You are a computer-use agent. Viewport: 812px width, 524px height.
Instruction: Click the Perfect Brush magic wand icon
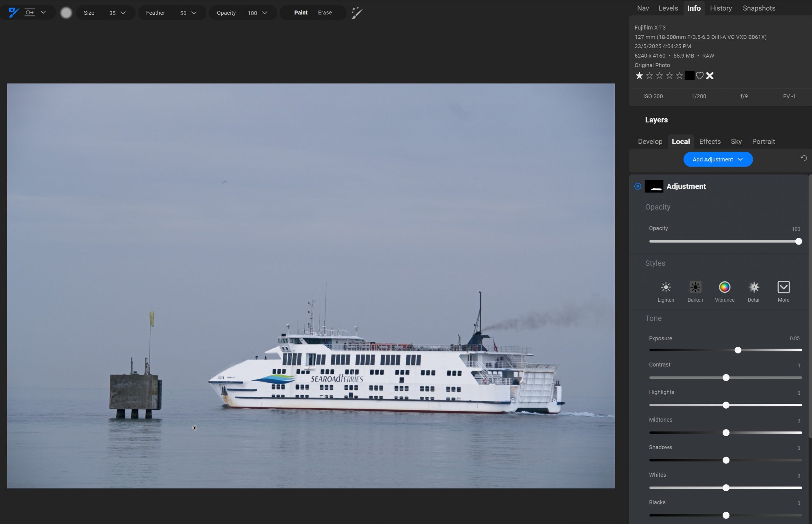coord(357,13)
